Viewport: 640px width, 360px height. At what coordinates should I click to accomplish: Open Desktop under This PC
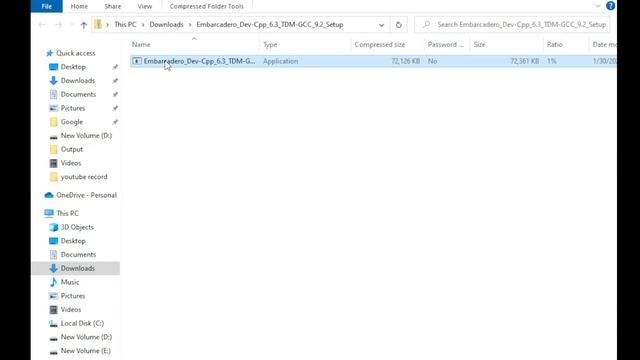click(x=73, y=241)
